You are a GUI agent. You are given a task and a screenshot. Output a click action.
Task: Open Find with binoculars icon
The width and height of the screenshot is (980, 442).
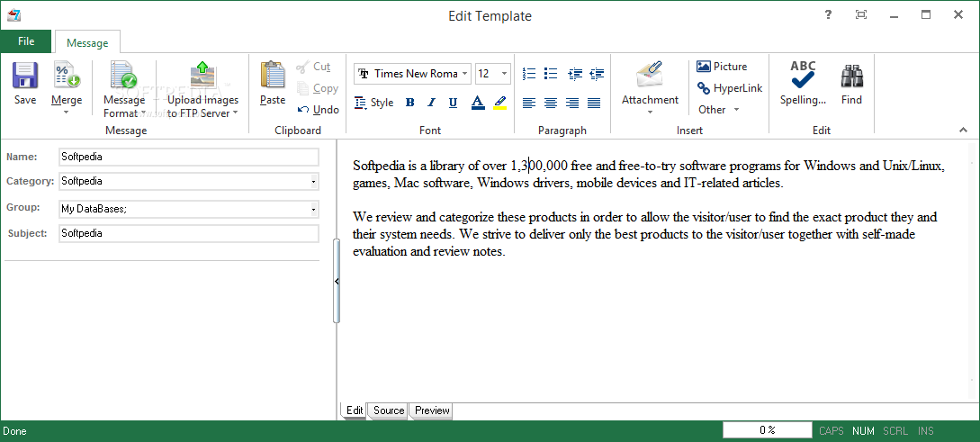click(x=851, y=83)
